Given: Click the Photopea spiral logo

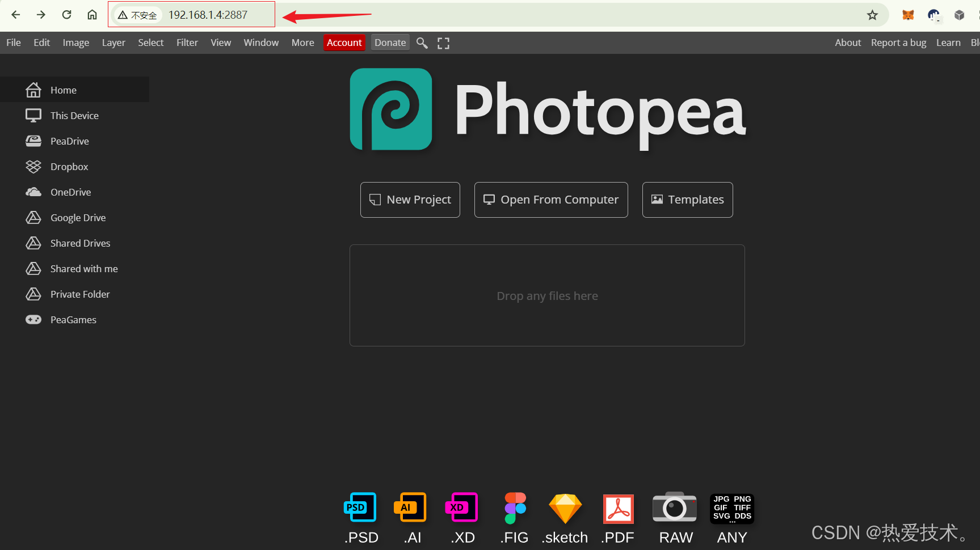Looking at the screenshot, I should pos(391,109).
